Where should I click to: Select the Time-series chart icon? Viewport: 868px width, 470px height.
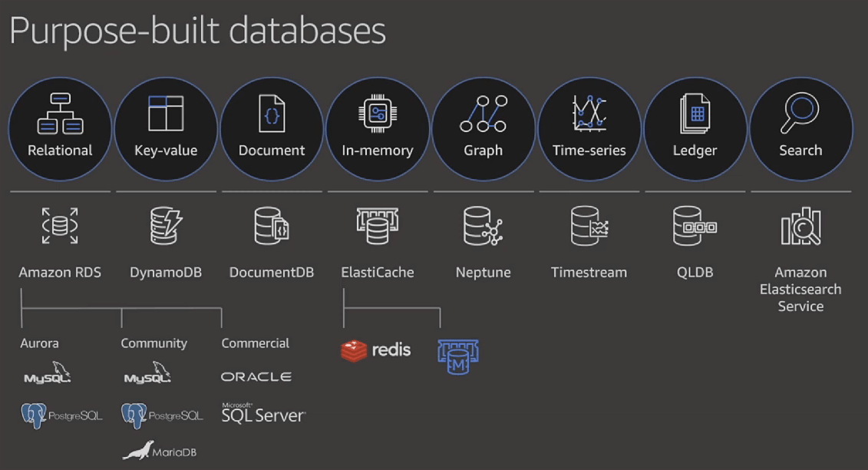point(589,113)
